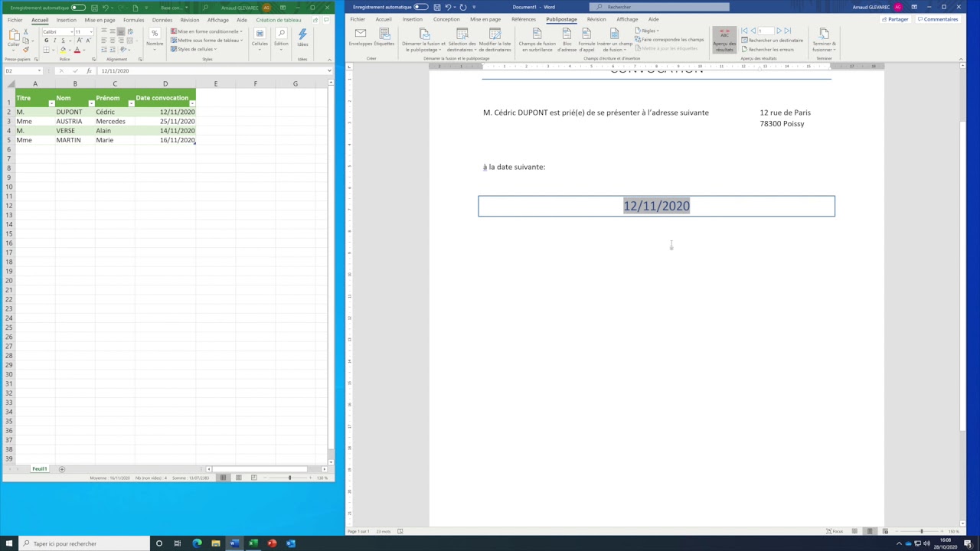
Task: Open Excel's font size dropdown
Action: 90,31
